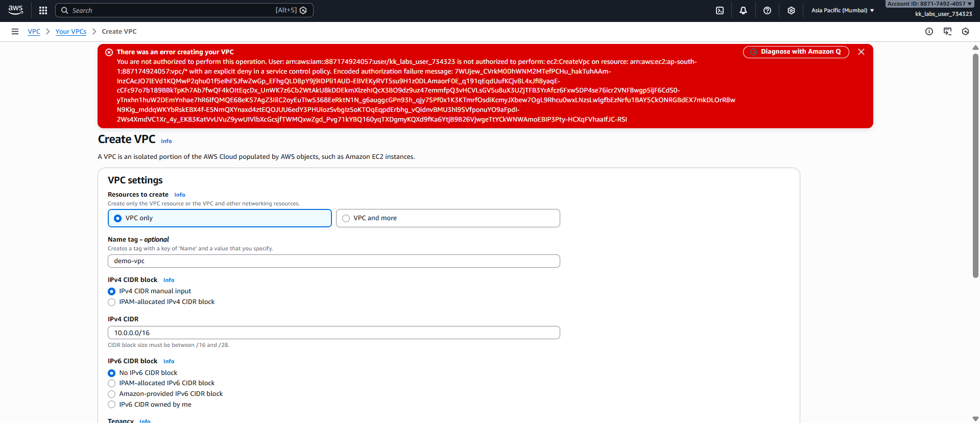Go to Your VPCs breadcrumb link
Image resolution: width=980 pixels, height=423 pixels.
click(x=71, y=32)
